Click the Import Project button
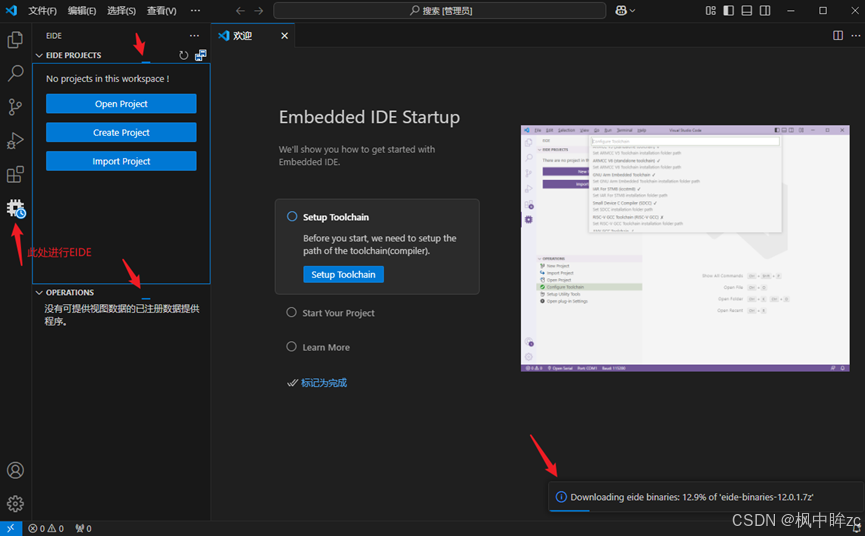The width and height of the screenshot is (865, 536). 121,161
